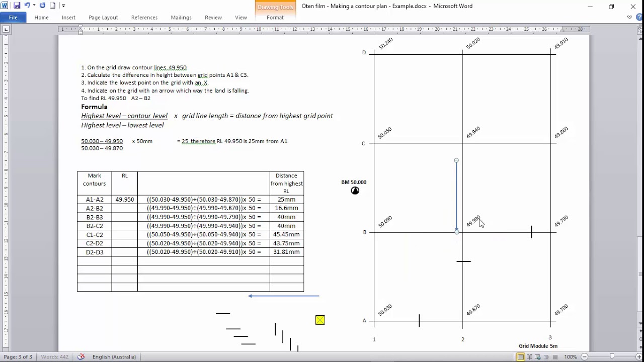This screenshot has height=362, width=644.
Task: Click the text '1. On the grid draw contour lines 49.950'
Action: pos(134,67)
